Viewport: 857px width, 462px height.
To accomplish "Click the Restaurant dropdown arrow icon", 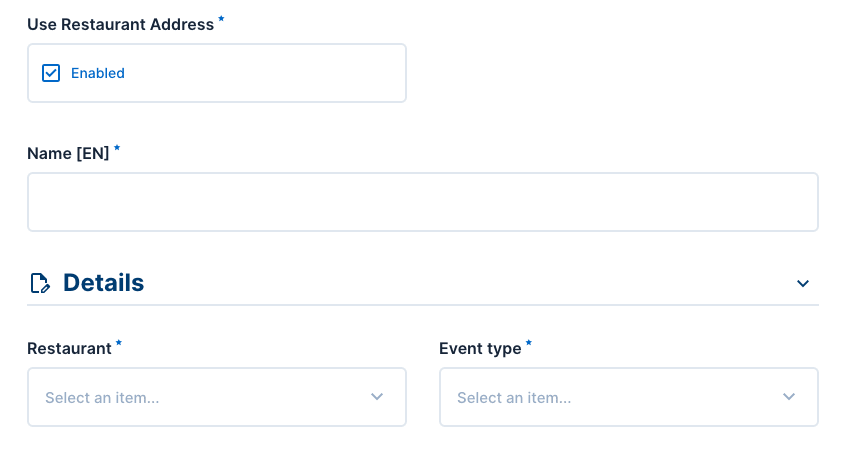I will pos(377,397).
